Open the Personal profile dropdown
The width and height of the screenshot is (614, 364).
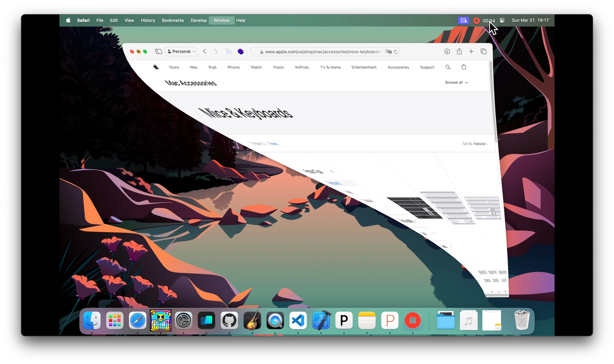[x=181, y=52]
